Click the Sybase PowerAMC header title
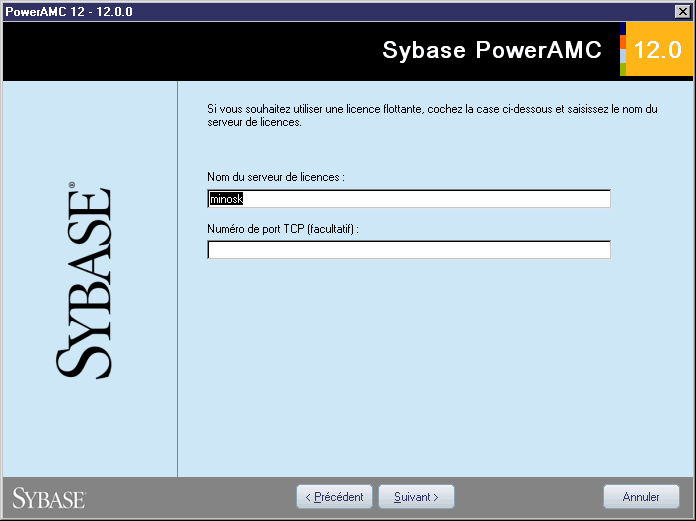Image resolution: width=696 pixels, height=521 pixels. 492,50
